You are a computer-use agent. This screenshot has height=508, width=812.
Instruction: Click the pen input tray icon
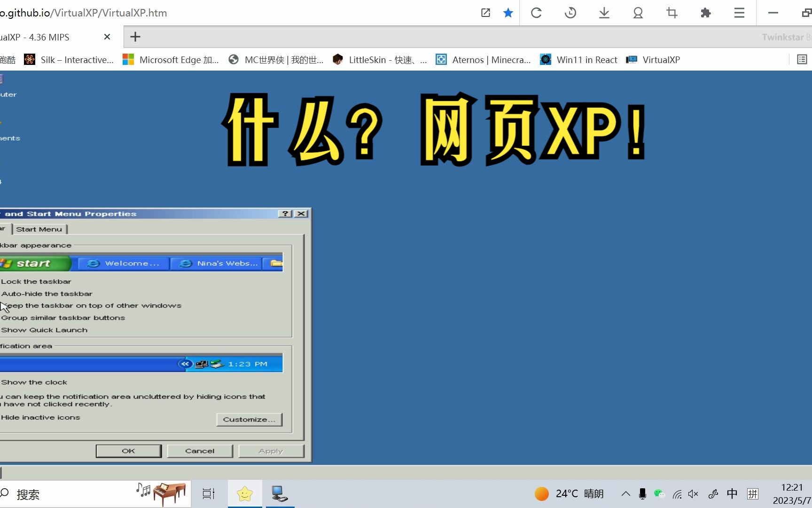[713, 494]
